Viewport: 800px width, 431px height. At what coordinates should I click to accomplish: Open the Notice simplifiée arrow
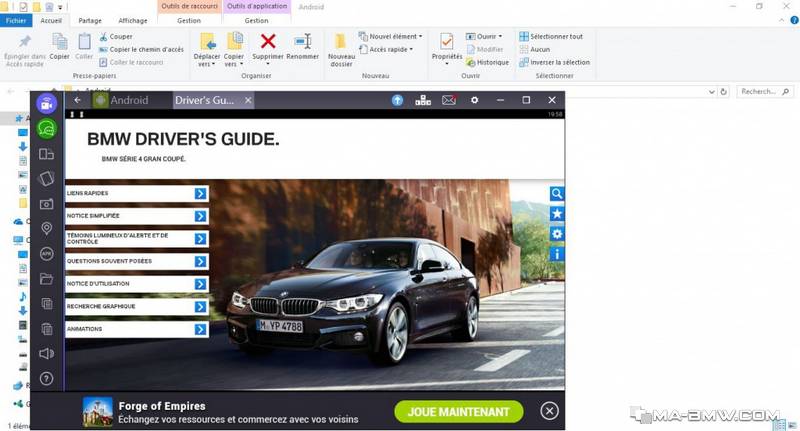201,216
